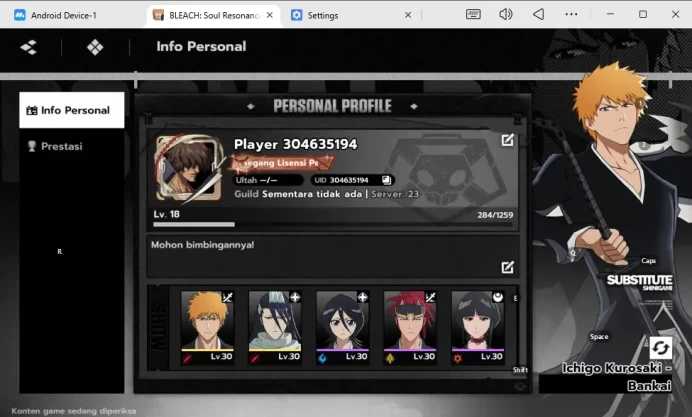
Task: Close the Settings tab
Action: coord(408,15)
